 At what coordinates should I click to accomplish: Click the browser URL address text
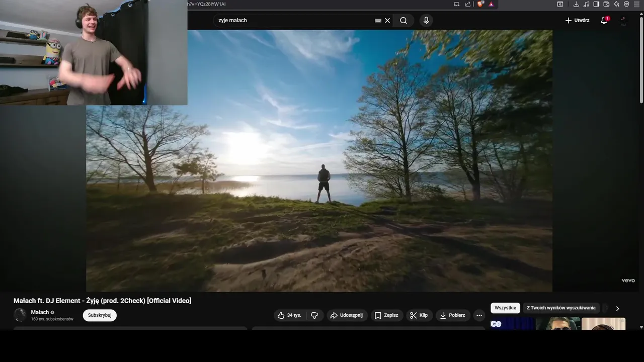[206, 4]
